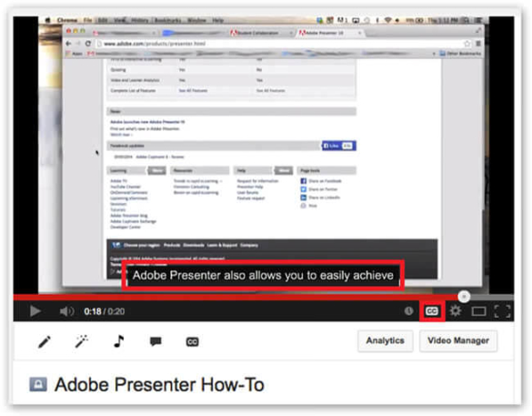Open the Audio music note tool
The width and height of the screenshot is (532, 416).
[x=118, y=341]
